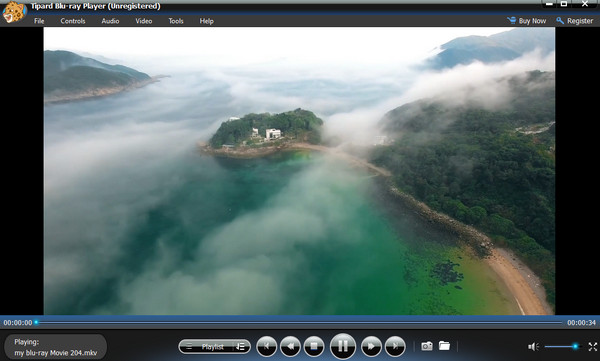600x361 pixels.
Task: Click the playlist sort order icon
Action: [241, 347]
